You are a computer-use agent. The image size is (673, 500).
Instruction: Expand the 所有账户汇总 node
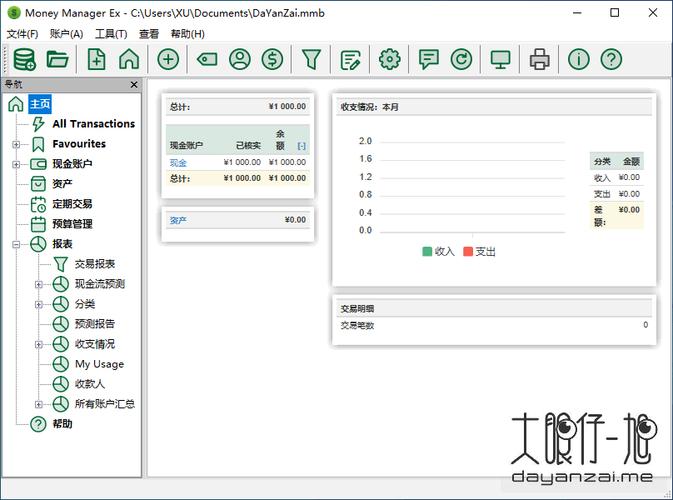[x=39, y=405]
